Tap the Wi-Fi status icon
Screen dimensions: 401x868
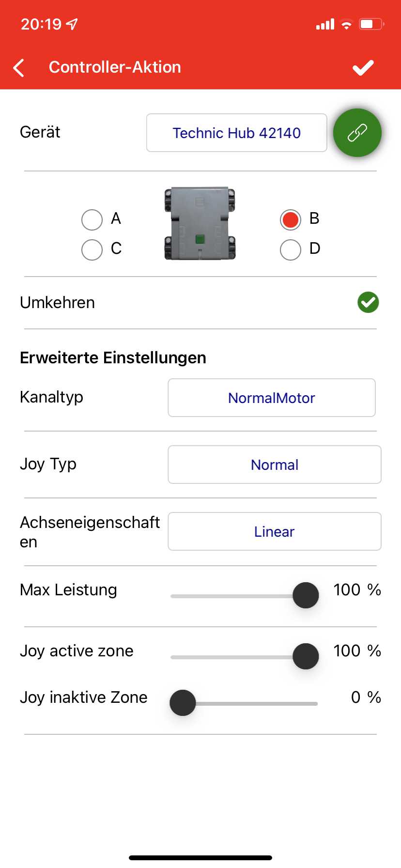pyautogui.click(x=346, y=24)
